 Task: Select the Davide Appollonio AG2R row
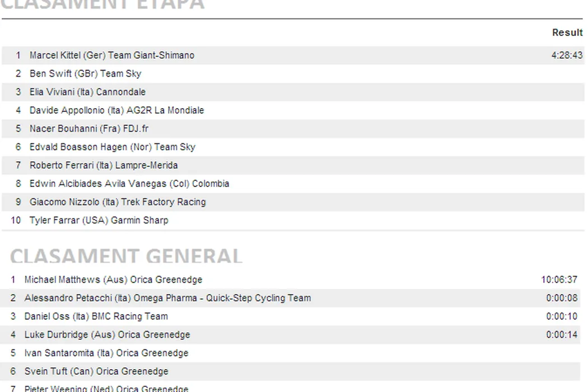click(x=116, y=110)
